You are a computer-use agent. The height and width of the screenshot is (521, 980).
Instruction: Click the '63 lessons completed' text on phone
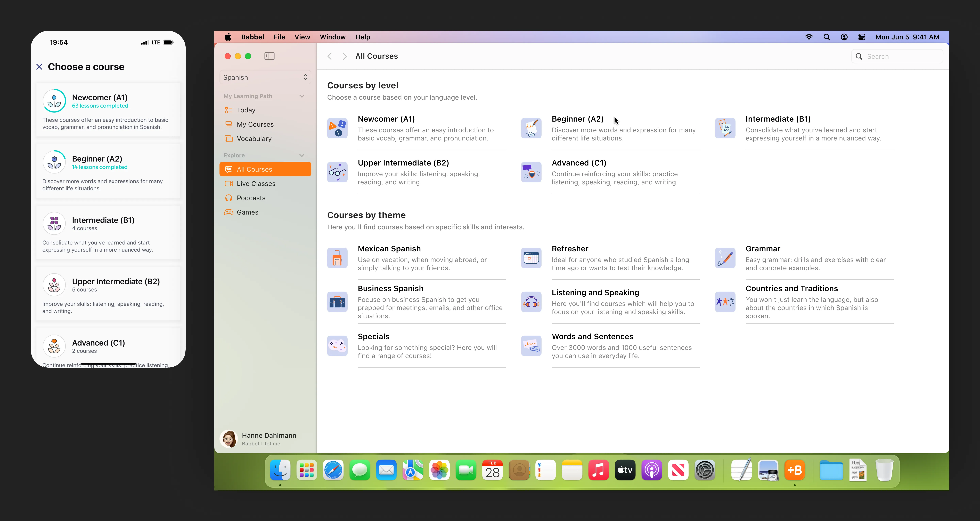coord(100,106)
